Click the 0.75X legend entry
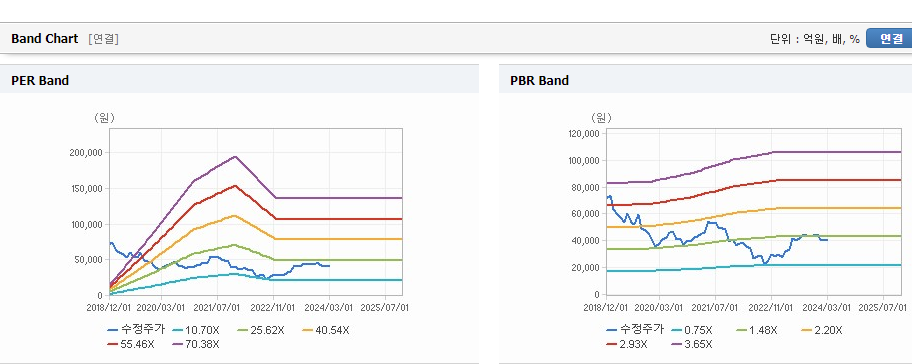Screen dimensions: 912x364 click(692, 330)
